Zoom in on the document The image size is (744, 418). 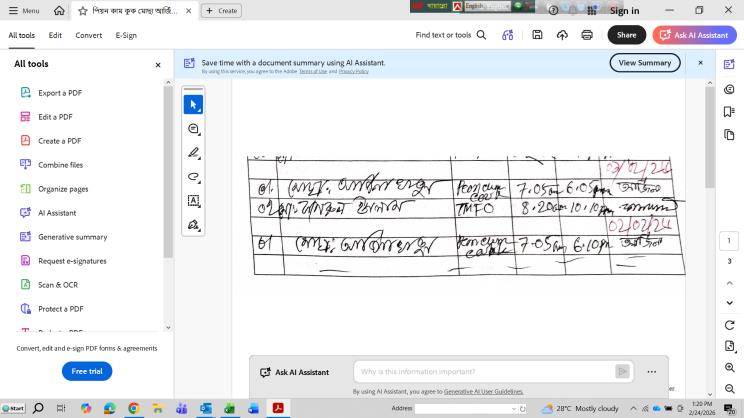click(x=728, y=367)
